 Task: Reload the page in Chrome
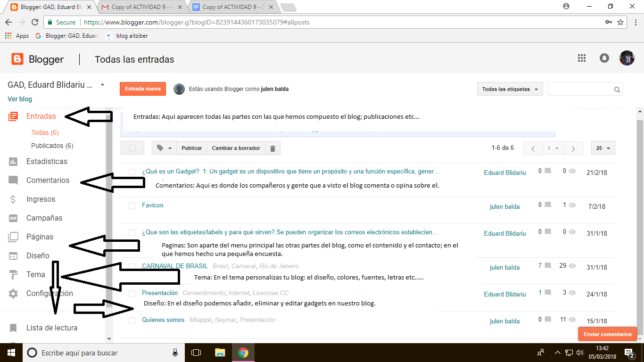(x=34, y=22)
